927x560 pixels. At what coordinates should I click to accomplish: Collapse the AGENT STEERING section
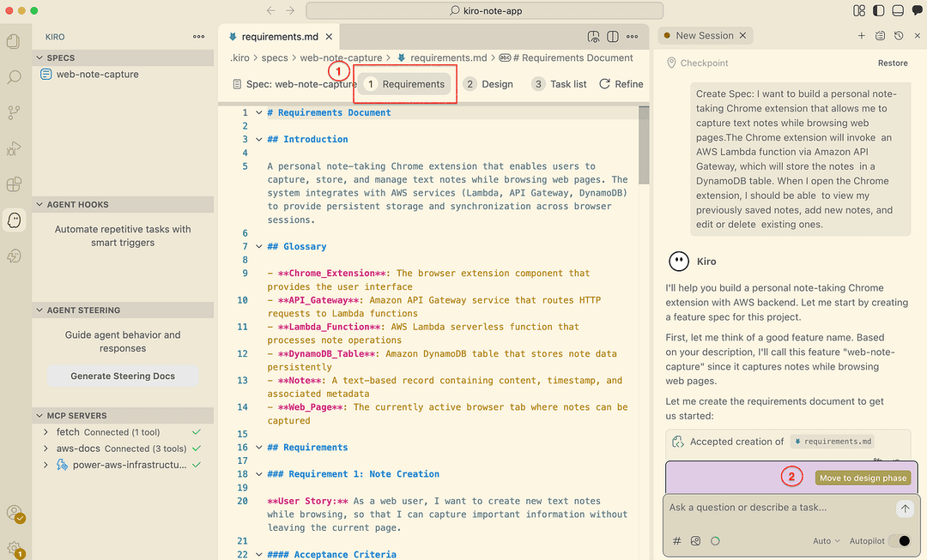point(39,310)
